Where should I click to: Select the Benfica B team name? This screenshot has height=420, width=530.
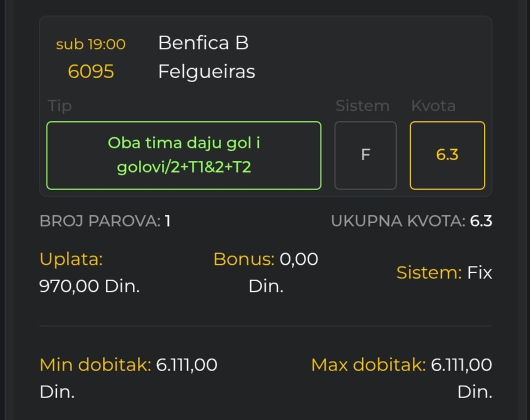tap(203, 43)
